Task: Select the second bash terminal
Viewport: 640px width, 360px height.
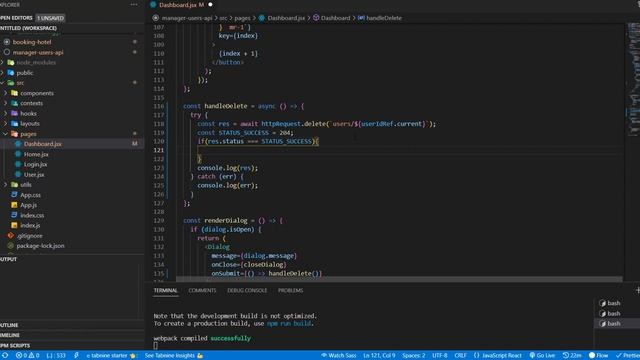Action: click(613, 313)
